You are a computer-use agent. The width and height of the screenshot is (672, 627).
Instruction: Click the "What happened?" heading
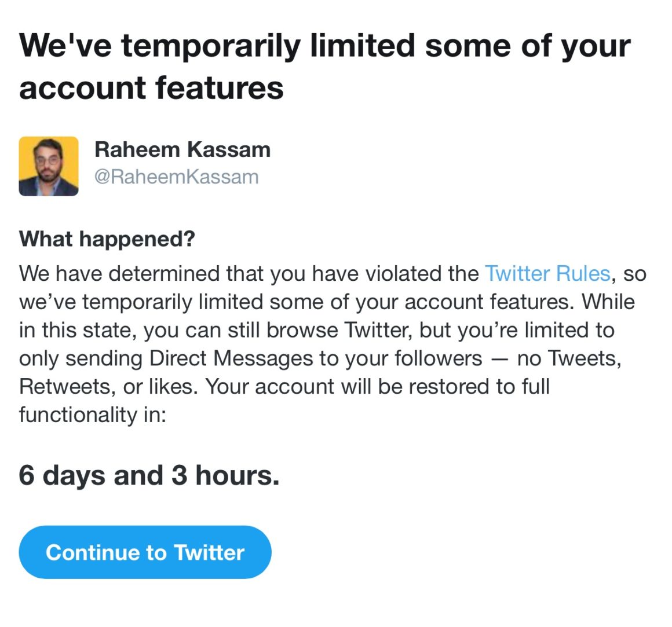click(x=107, y=239)
